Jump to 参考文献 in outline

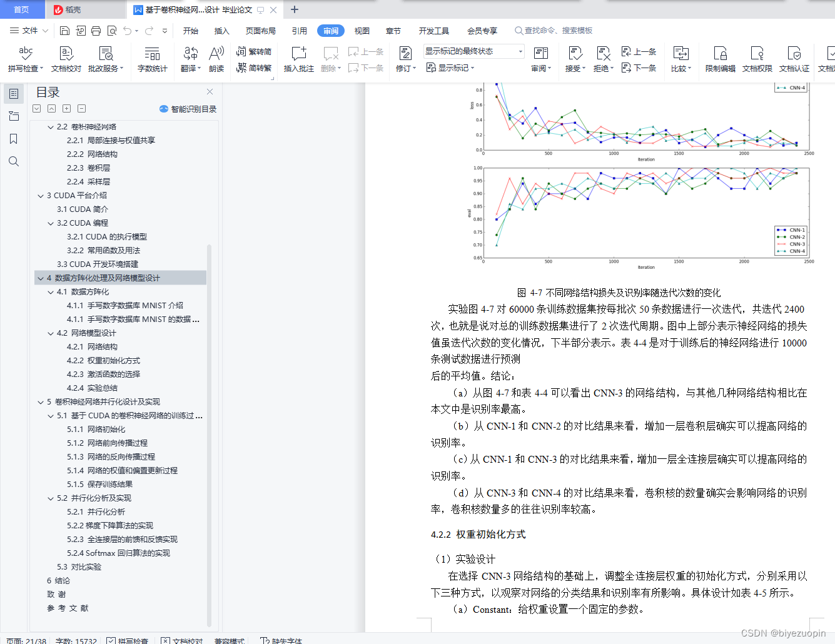pyautogui.click(x=68, y=608)
